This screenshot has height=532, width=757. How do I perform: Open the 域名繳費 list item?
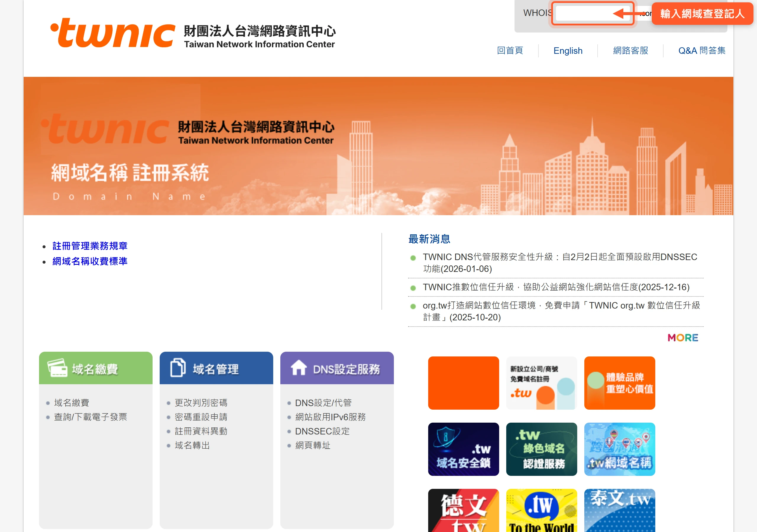click(72, 403)
